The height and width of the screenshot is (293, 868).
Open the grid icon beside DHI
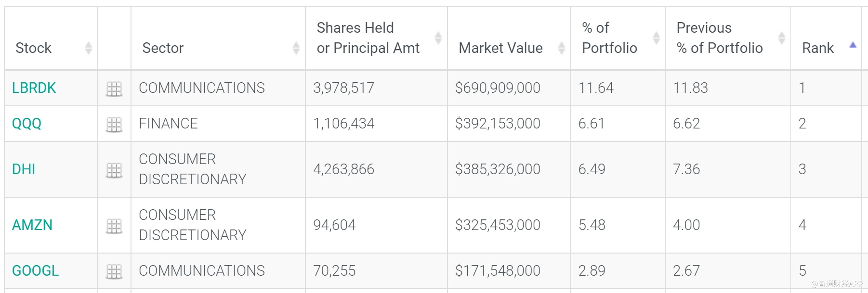point(114,170)
